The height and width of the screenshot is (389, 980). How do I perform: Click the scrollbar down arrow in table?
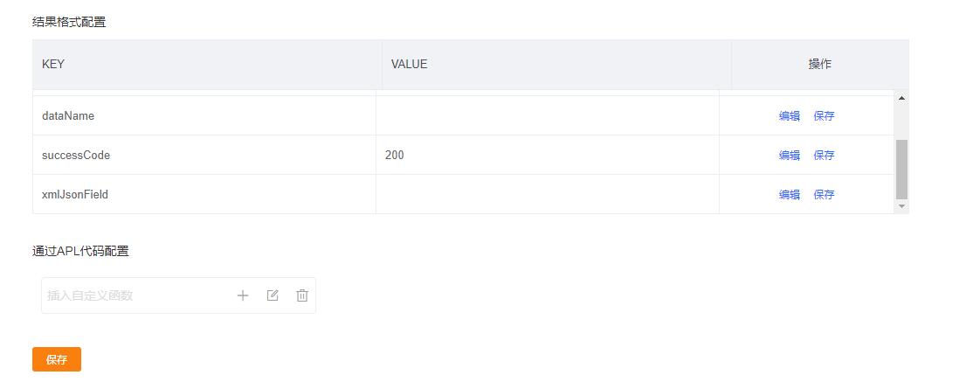(x=901, y=205)
